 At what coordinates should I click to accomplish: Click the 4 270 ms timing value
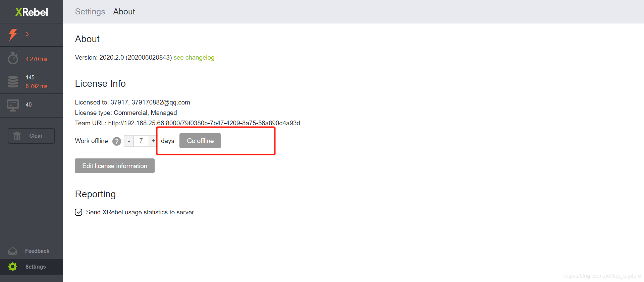pyautogui.click(x=37, y=59)
